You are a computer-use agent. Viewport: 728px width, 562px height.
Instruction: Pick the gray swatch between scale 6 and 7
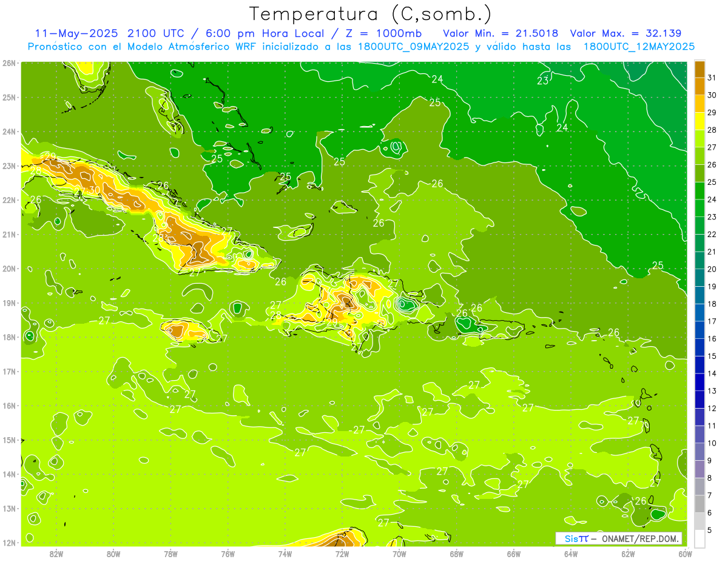(699, 504)
